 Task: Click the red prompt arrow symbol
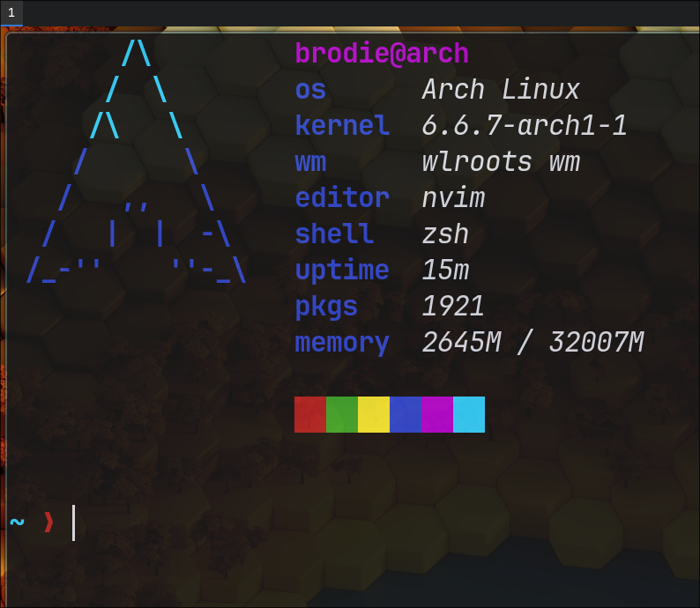(x=48, y=523)
